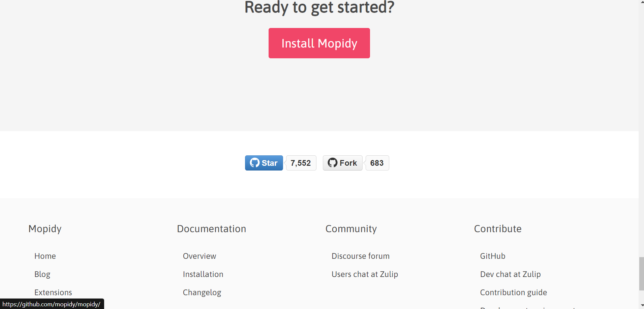644x309 pixels.
Task: Click the GitHub octocat icon on the Fork button
Action: pos(333,163)
